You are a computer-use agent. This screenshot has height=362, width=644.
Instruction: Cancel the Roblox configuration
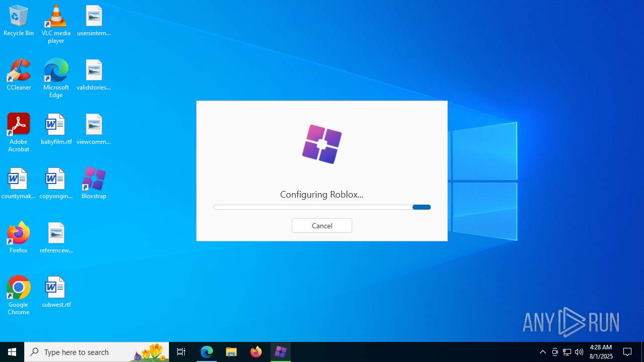point(322,226)
